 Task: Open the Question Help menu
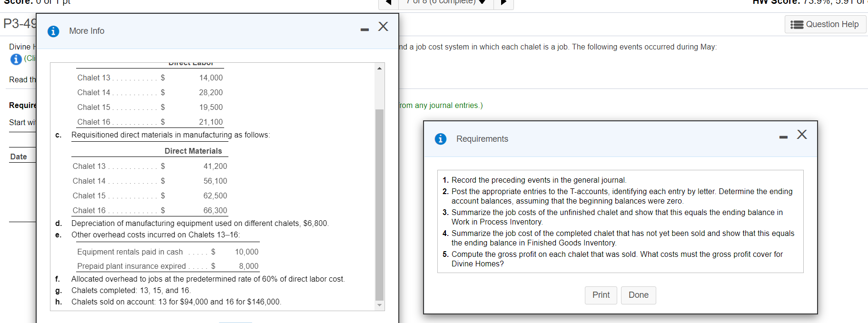click(825, 24)
